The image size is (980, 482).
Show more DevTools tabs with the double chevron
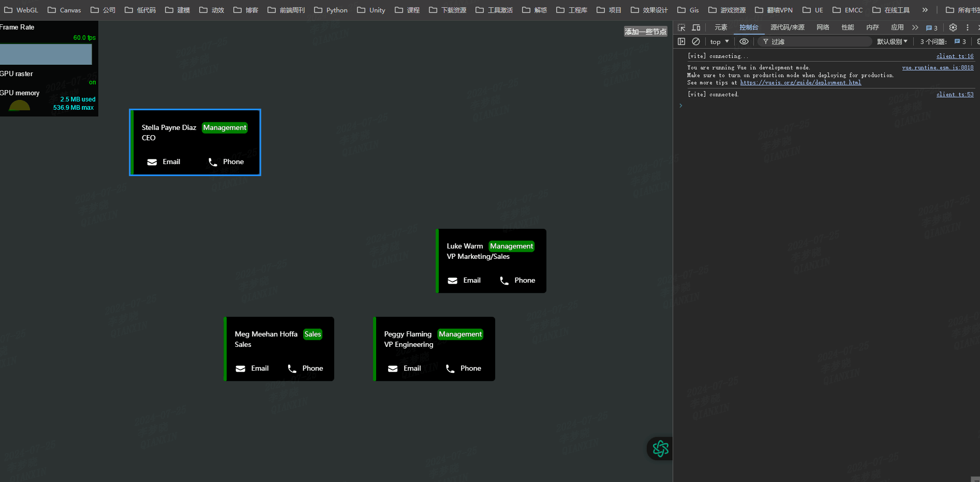pos(915,27)
